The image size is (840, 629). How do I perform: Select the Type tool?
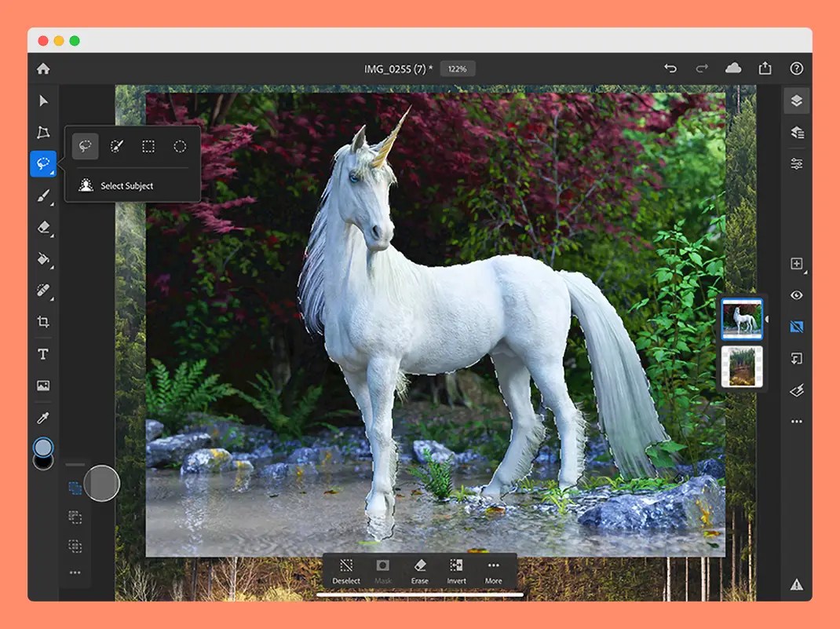tap(44, 353)
